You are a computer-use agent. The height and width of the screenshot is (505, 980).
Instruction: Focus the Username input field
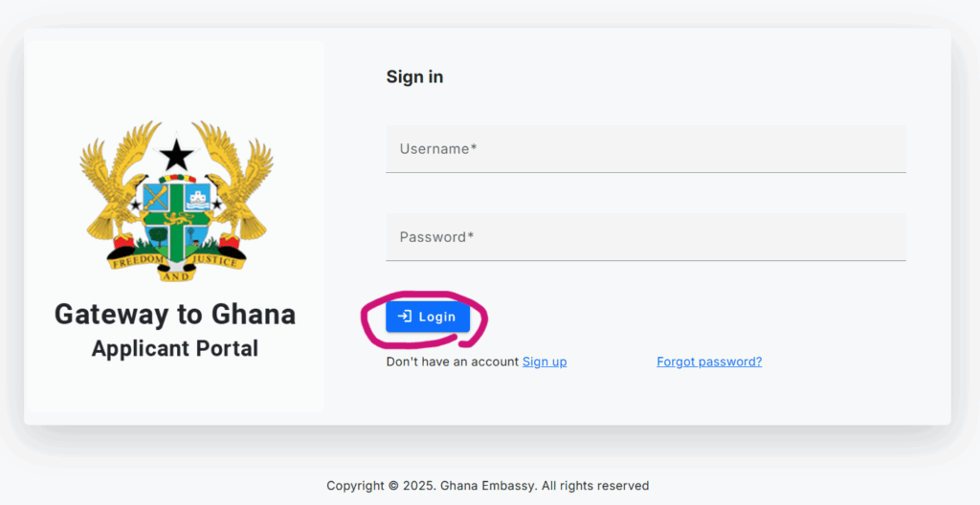click(645, 149)
